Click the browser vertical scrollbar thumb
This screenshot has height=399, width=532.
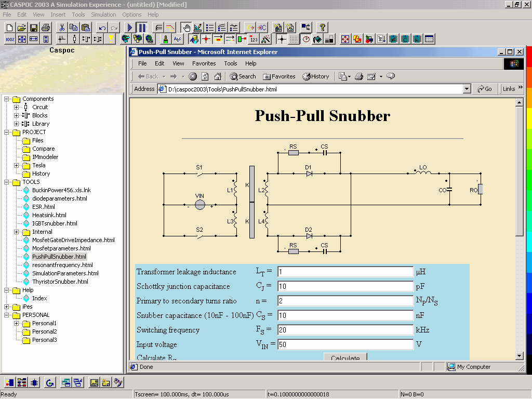point(519,171)
